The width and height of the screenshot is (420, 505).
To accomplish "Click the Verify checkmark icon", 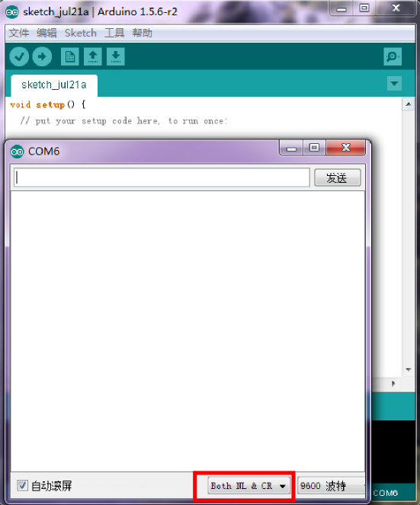I will pos(19,56).
